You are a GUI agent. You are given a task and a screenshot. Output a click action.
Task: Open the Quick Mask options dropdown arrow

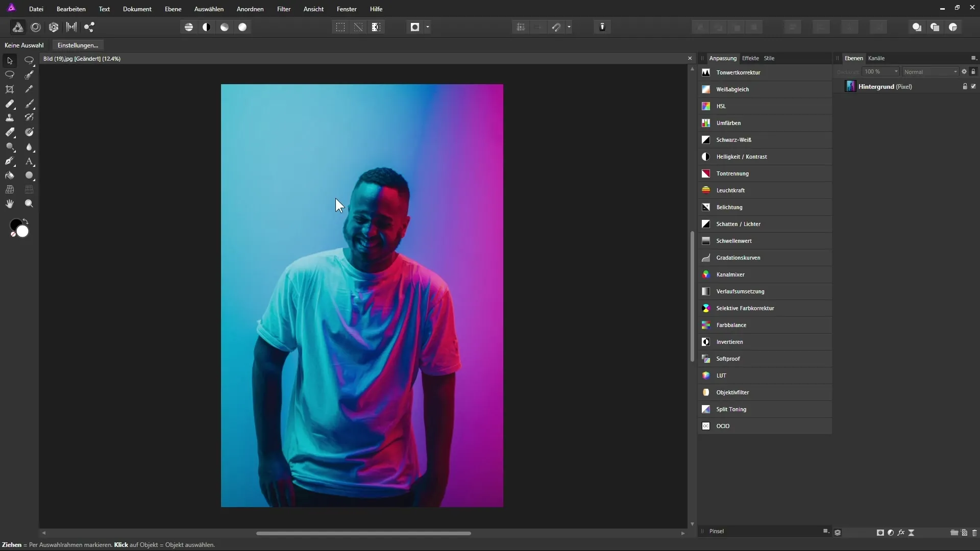(x=428, y=27)
